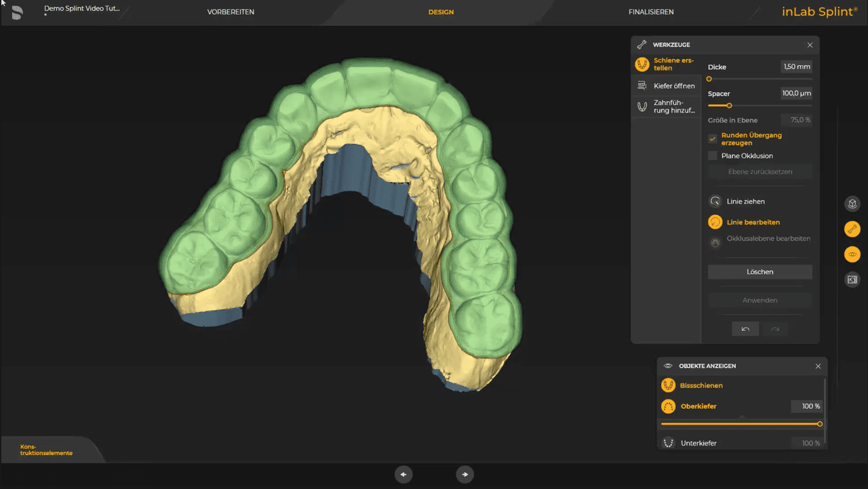Activate the Linie ziehen tool

745,201
